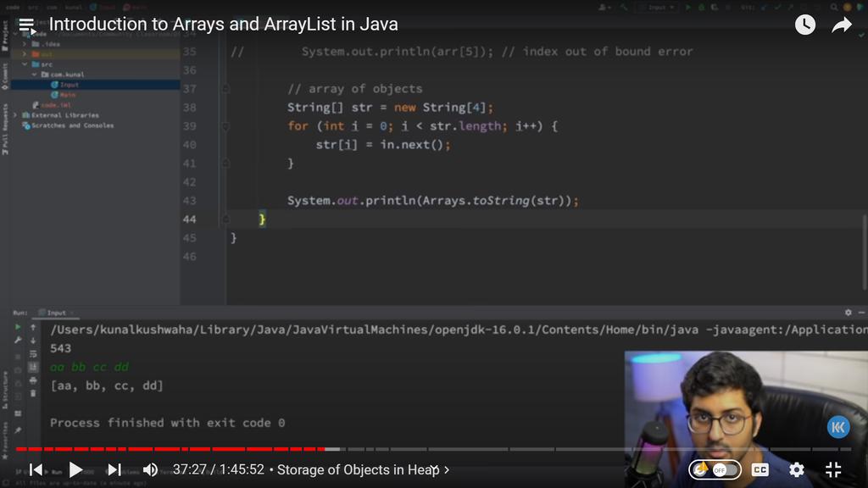Open the Structure side tab
Image resolution: width=868 pixels, height=488 pixels.
pos(5,390)
